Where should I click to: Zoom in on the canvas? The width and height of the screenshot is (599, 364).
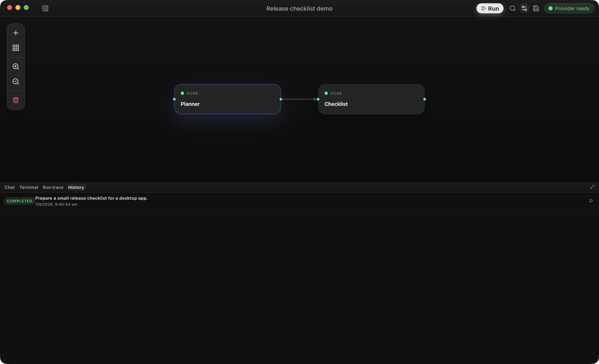click(x=16, y=67)
